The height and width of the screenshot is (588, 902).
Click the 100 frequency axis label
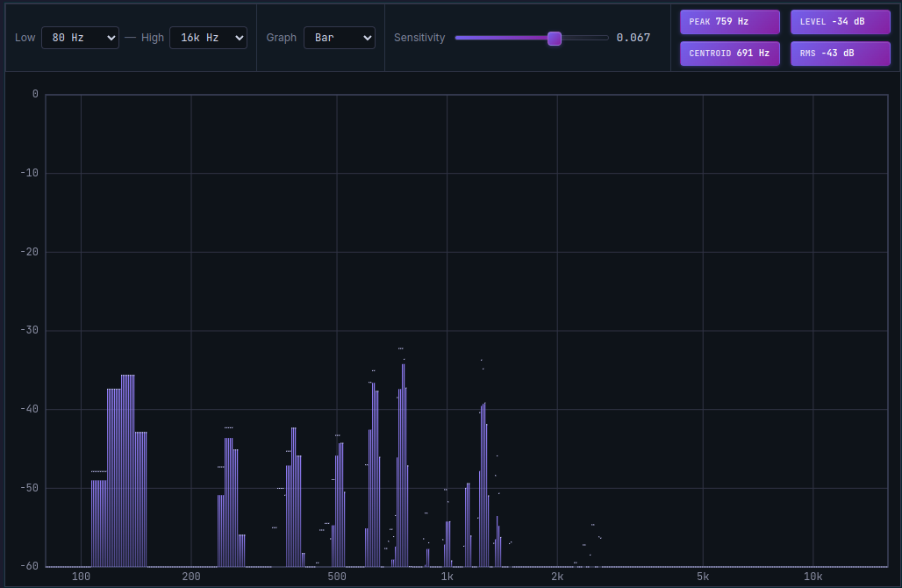(81, 577)
